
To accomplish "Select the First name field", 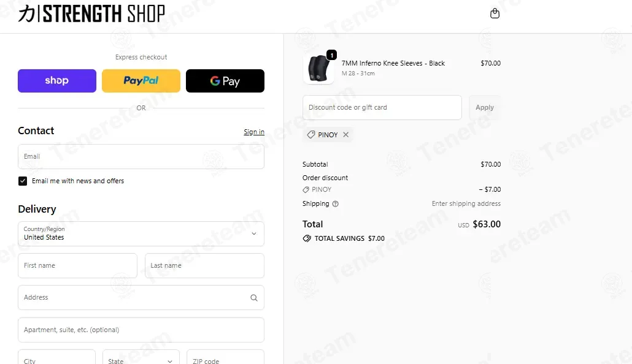I will coord(77,266).
